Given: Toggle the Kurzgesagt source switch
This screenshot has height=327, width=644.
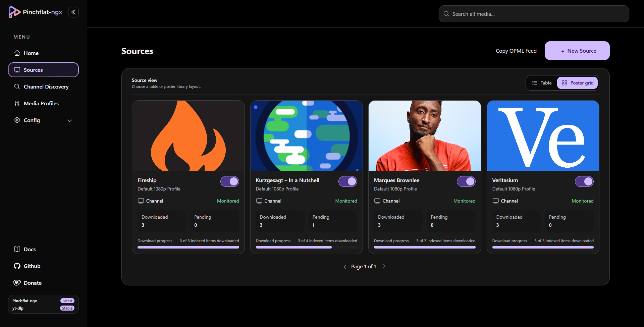Looking at the screenshot, I should [348, 181].
